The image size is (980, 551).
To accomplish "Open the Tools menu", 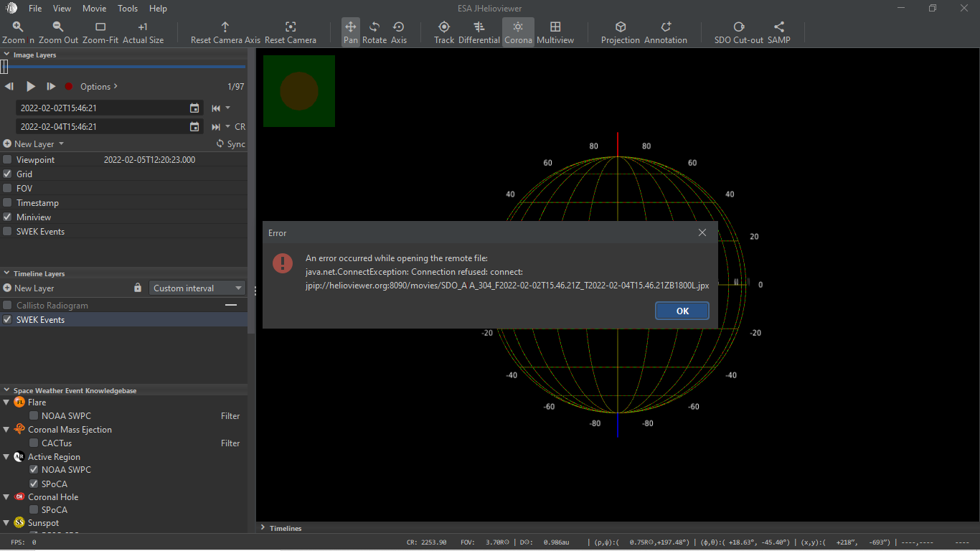I will coord(128,8).
